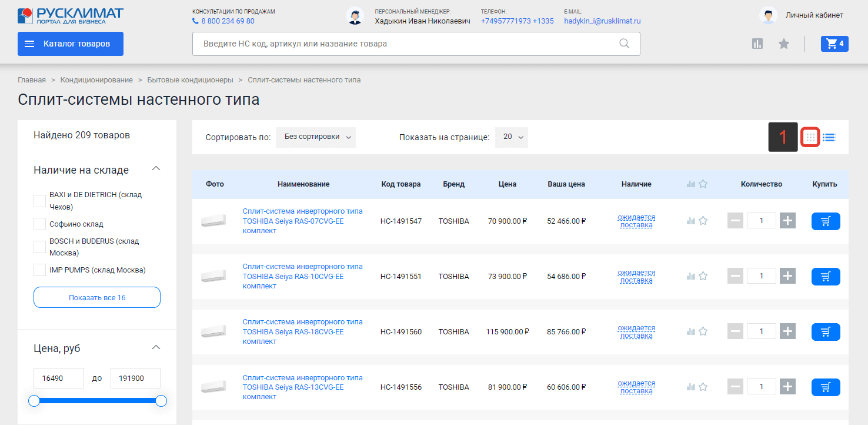Collapse the Наличие на складе section
The width and height of the screenshot is (868, 425).
(156, 168)
